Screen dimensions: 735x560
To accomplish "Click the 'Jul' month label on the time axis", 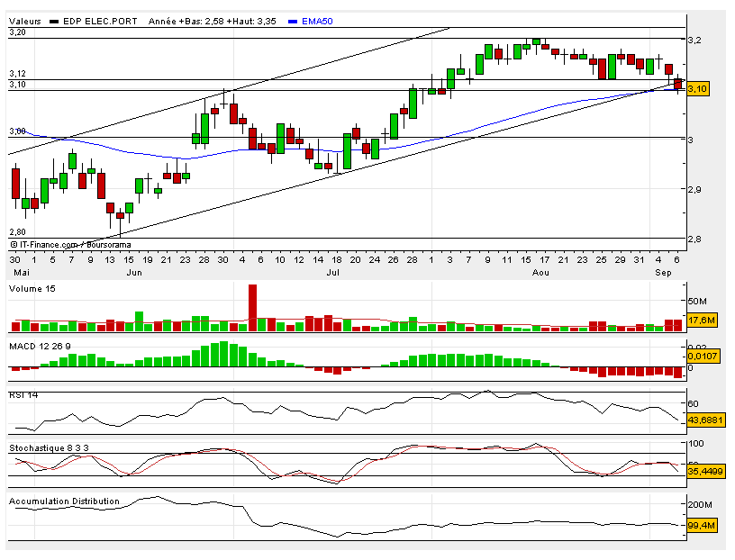I will (332, 272).
